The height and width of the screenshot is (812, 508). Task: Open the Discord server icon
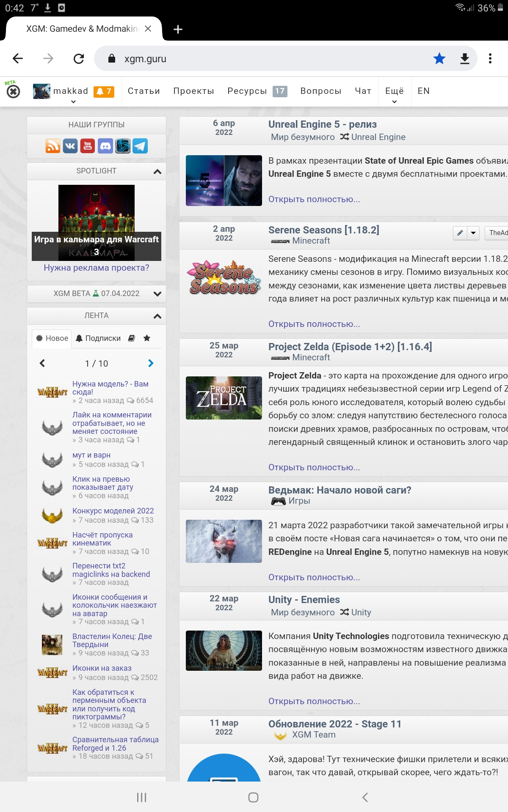click(105, 146)
